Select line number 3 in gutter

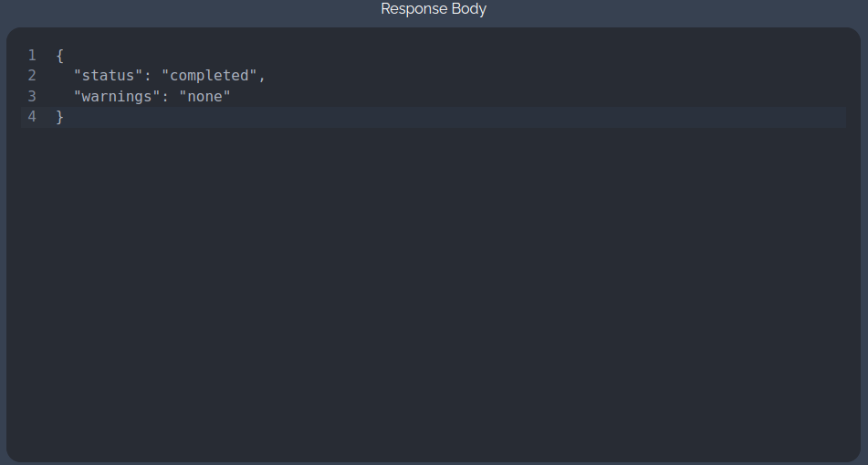pyautogui.click(x=32, y=96)
